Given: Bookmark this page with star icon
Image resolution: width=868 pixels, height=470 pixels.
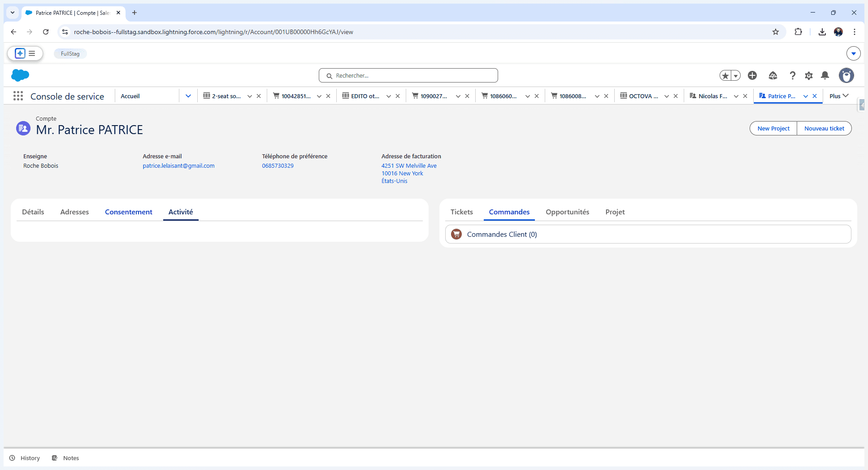Looking at the screenshot, I should [776, 32].
